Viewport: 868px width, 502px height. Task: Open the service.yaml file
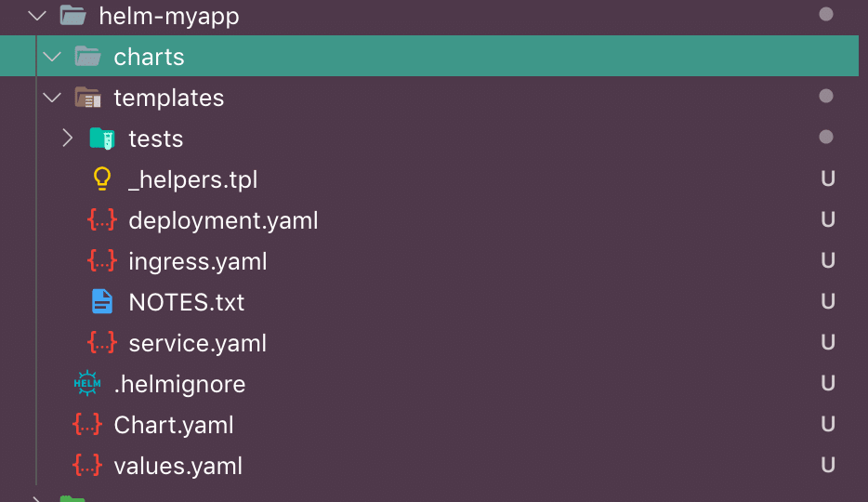[198, 343]
